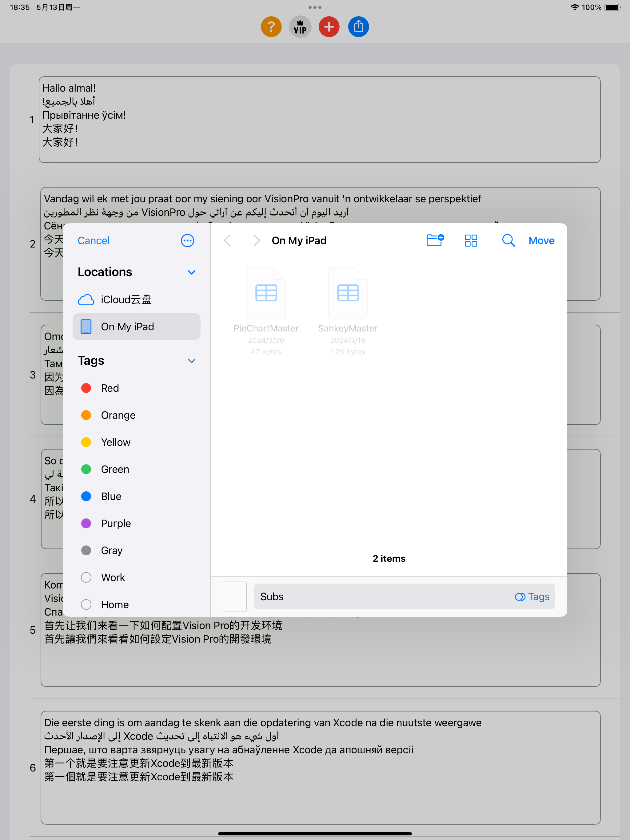Click the red plus add button

[329, 26]
